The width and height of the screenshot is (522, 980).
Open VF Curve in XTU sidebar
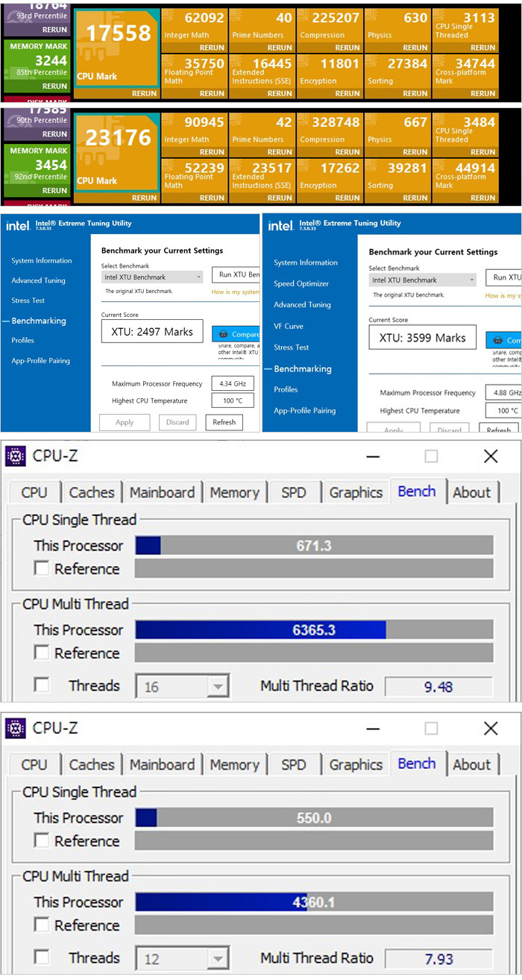tap(287, 326)
